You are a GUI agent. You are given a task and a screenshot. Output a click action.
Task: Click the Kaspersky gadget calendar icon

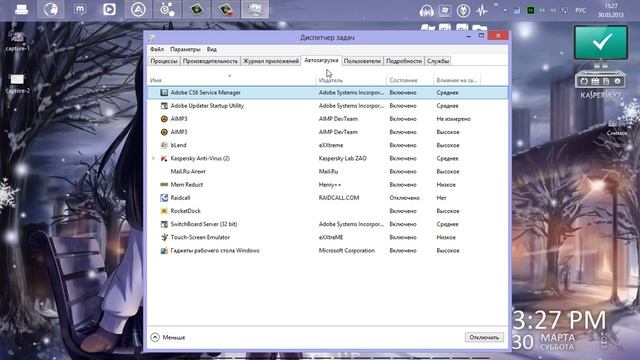pyautogui.click(x=595, y=81)
